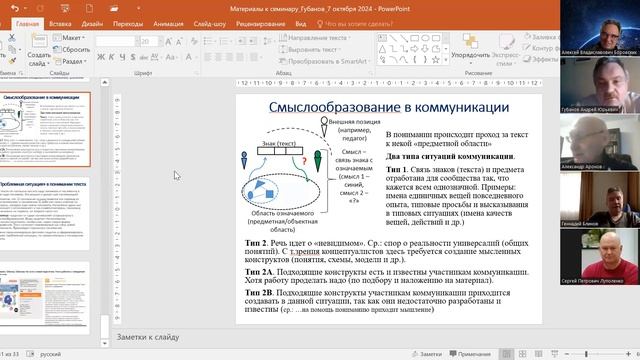640x360 pixels.
Task: Toggle strikethrough abc formatting
Action: pyautogui.click(x=144, y=57)
